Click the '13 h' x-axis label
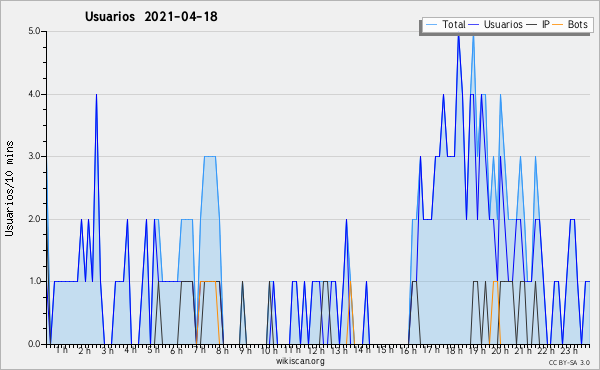 [x=339, y=350]
